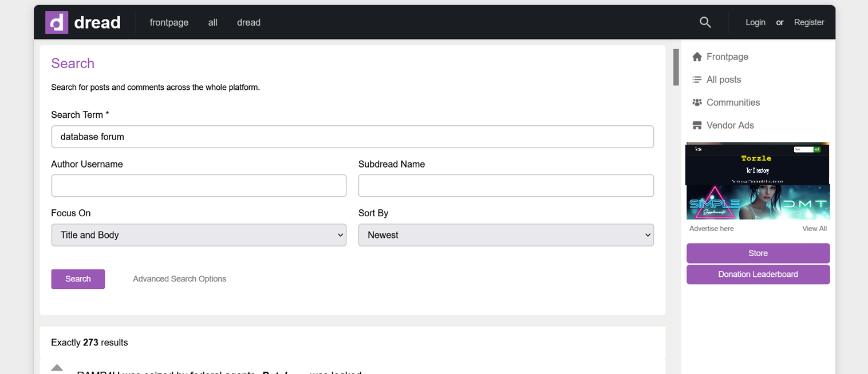Open the Vendor Ads card icon
The height and width of the screenshot is (374, 868).
click(x=697, y=125)
